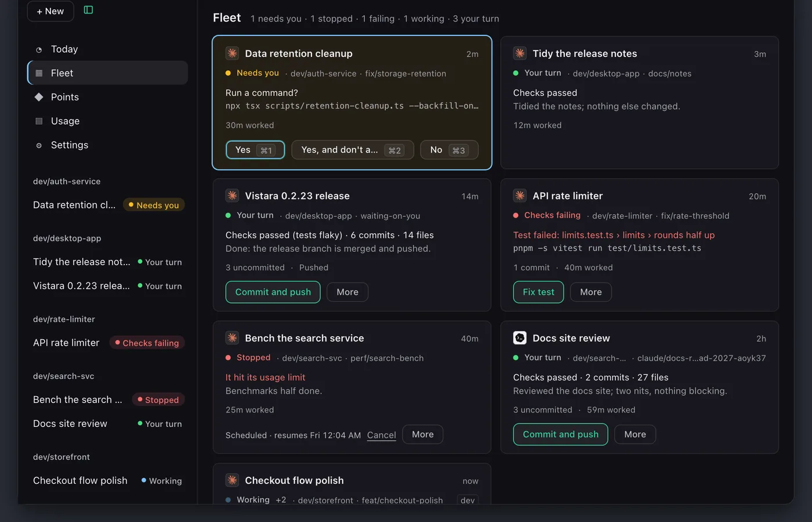
Task: Open Settings in the sidebar
Action: click(x=107, y=145)
